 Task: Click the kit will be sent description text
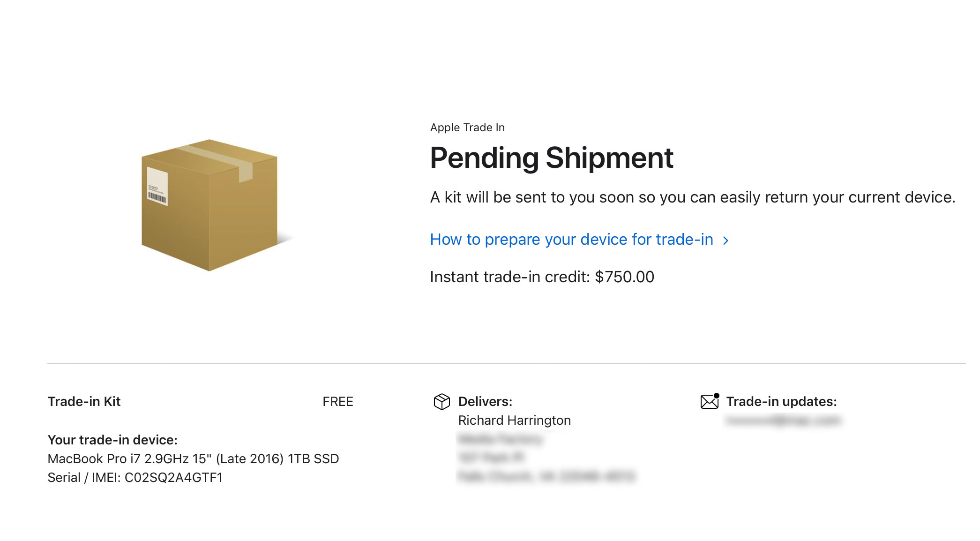pyautogui.click(x=692, y=197)
